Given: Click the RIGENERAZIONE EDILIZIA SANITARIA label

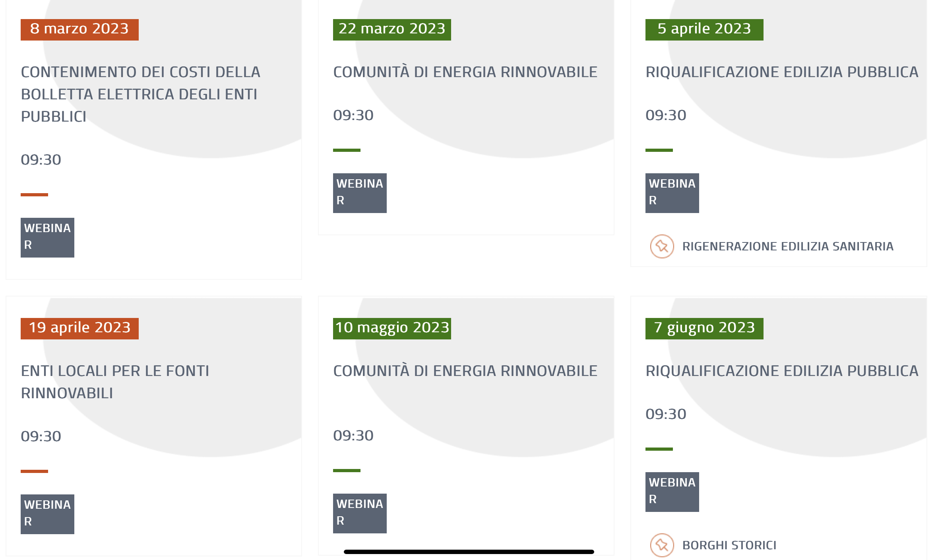Looking at the screenshot, I should pos(787,246).
